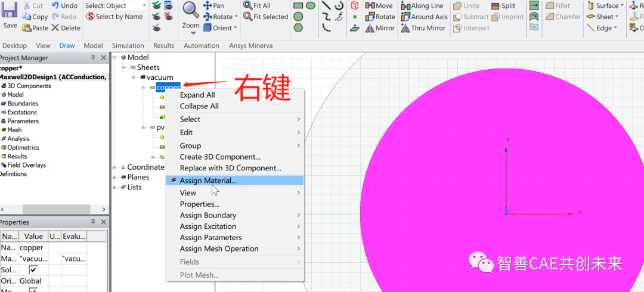Open Select by Name tool
Viewport: 644px width, 292px height.
[114, 17]
